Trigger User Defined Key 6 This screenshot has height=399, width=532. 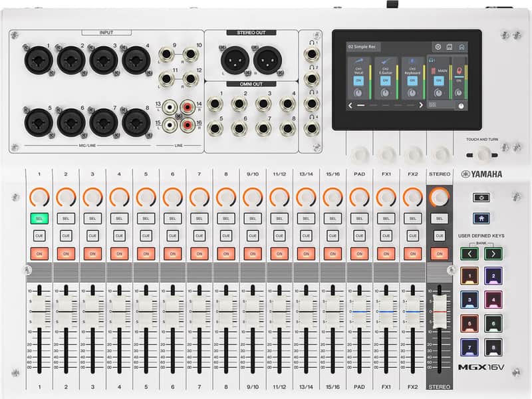[x=493, y=323]
